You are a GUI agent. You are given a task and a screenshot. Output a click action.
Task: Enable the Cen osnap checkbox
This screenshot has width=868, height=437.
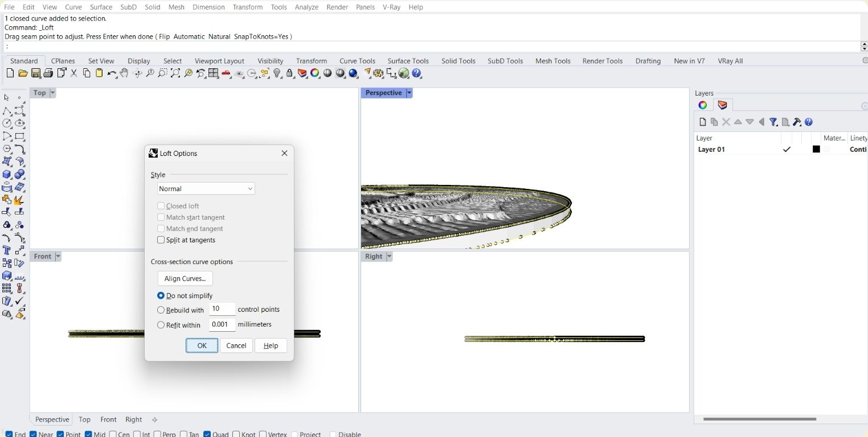click(112, 434)
